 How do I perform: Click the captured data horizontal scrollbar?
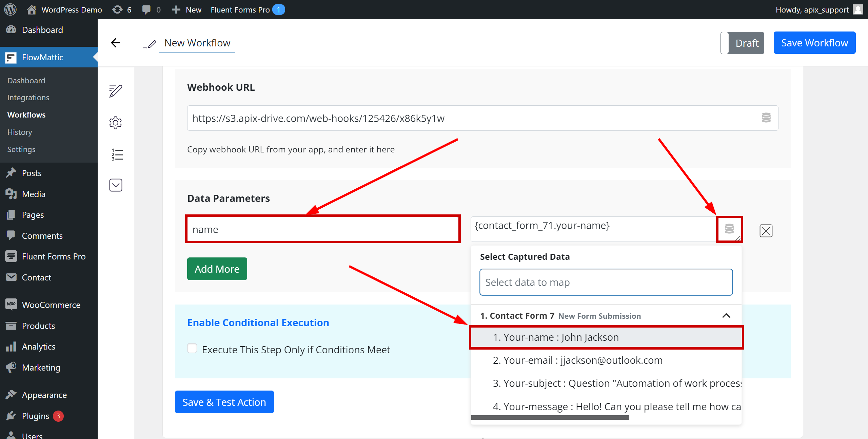pos(550,418)
